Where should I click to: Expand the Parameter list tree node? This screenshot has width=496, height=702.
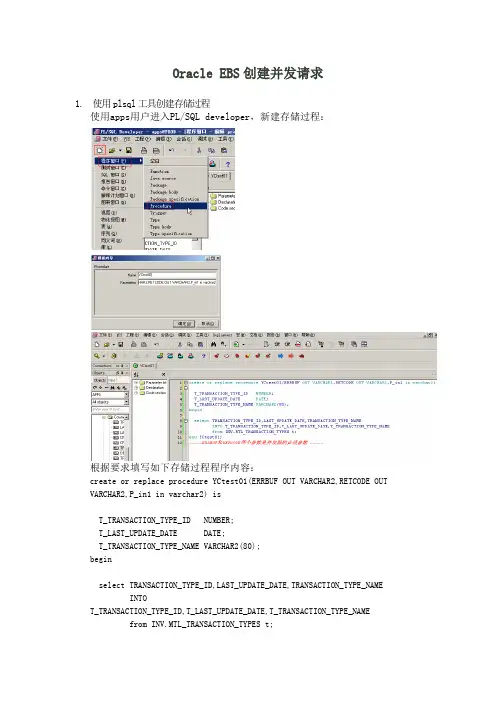click(137, 383)
